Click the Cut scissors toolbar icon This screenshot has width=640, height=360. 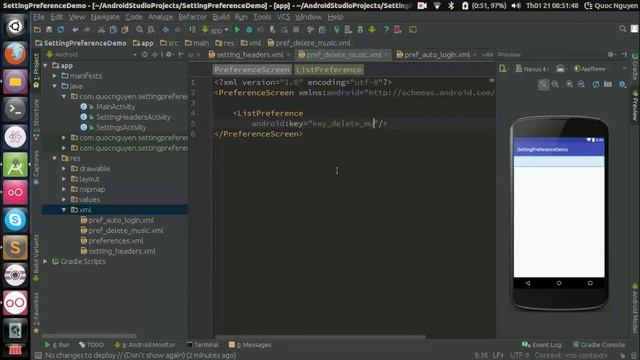point(101,29)
